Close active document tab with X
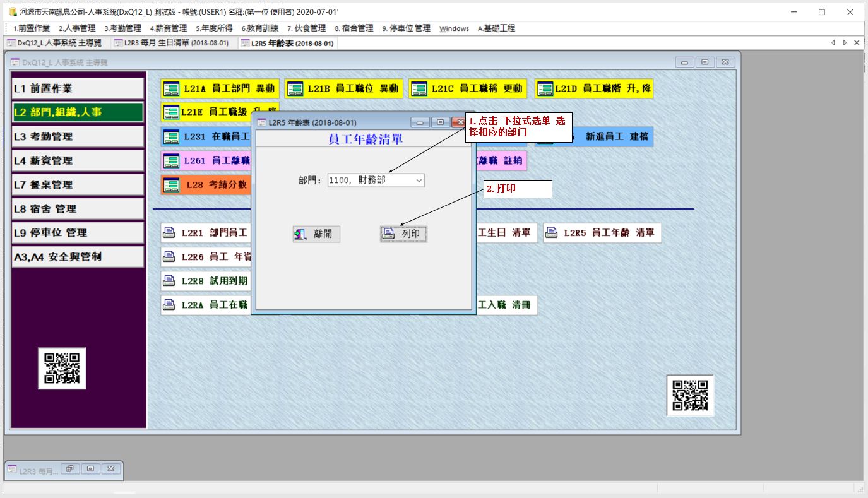 [857, 43]
